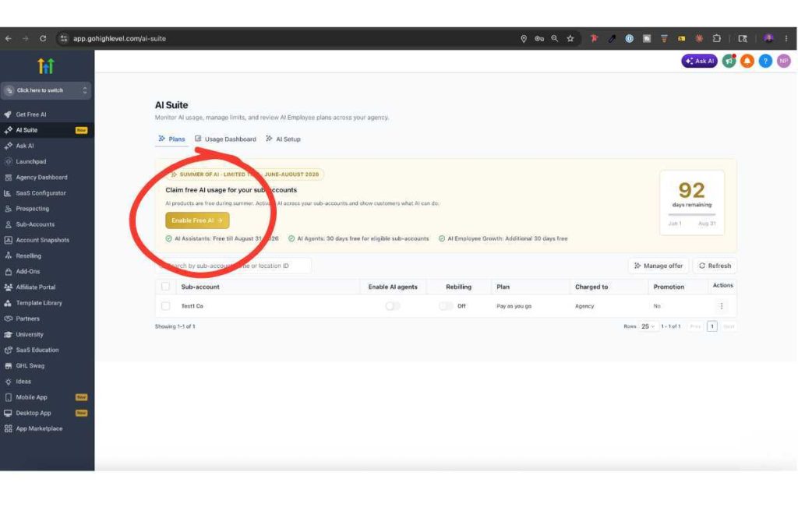
Task: Click pagination page 1 button
Action: pyautogui.click(x=712, y=326)
